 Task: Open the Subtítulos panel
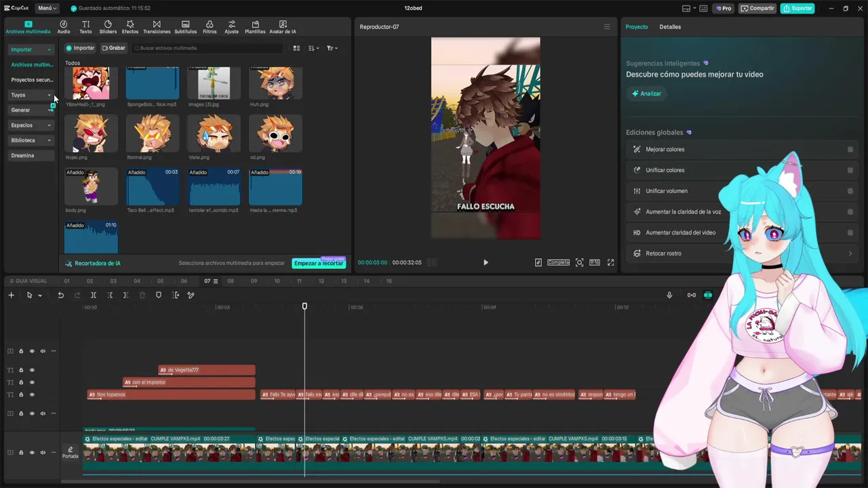click(186, 27)
